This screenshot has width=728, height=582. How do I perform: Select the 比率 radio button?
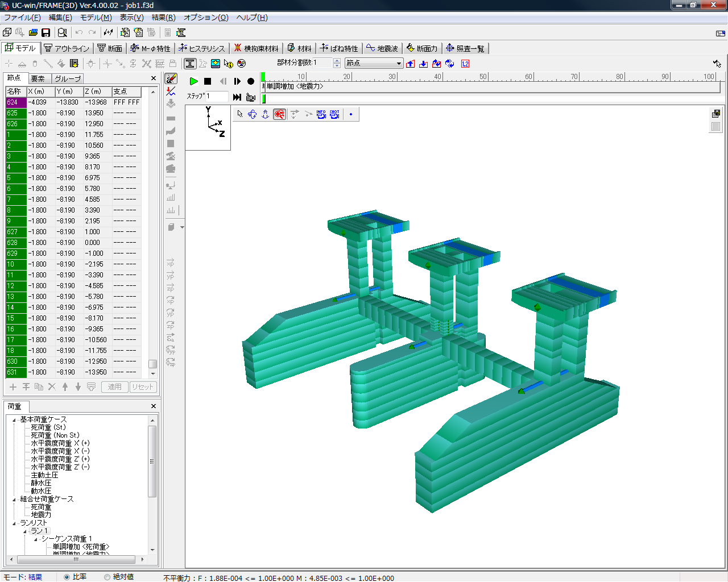pos(67,577)
